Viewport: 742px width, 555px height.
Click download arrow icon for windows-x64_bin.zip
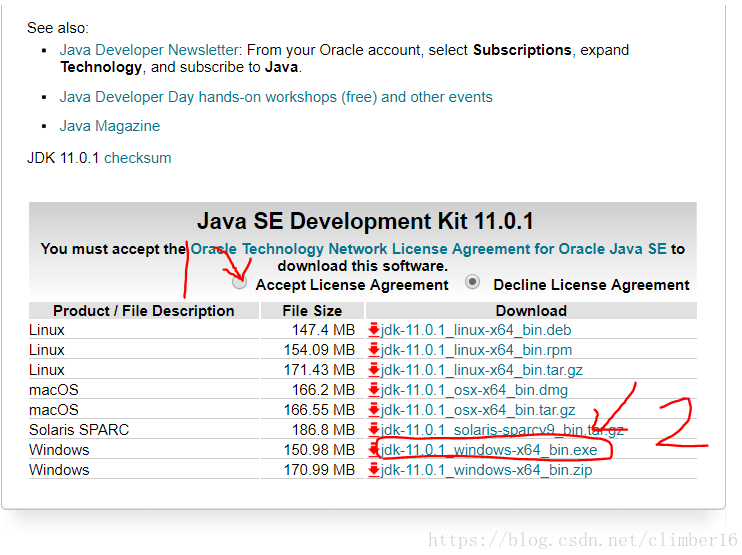click(x=374, y=469)
